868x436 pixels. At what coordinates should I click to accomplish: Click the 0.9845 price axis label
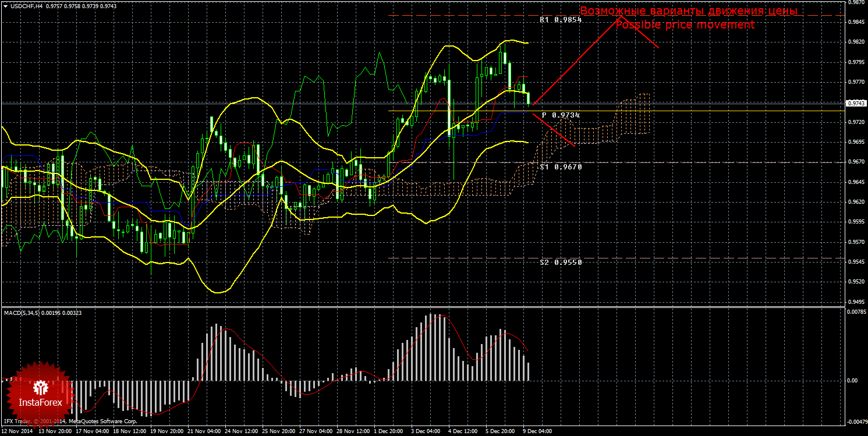[x=855, y=22]
